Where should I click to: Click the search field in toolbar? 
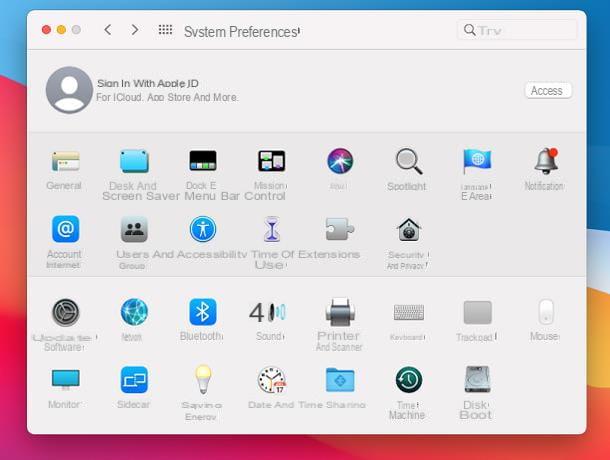pyautogui.click(x=517, y=30)
